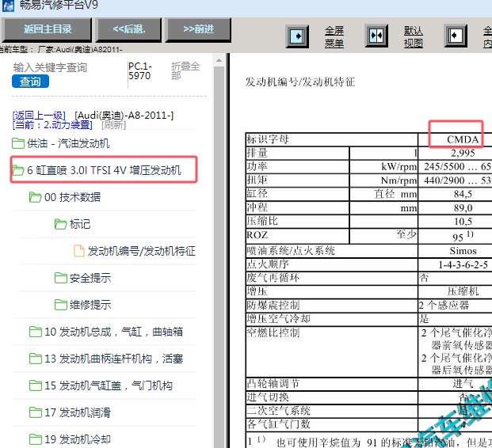
Task: Click the CMDA engine code cell
Action: [x=463, y=139]
